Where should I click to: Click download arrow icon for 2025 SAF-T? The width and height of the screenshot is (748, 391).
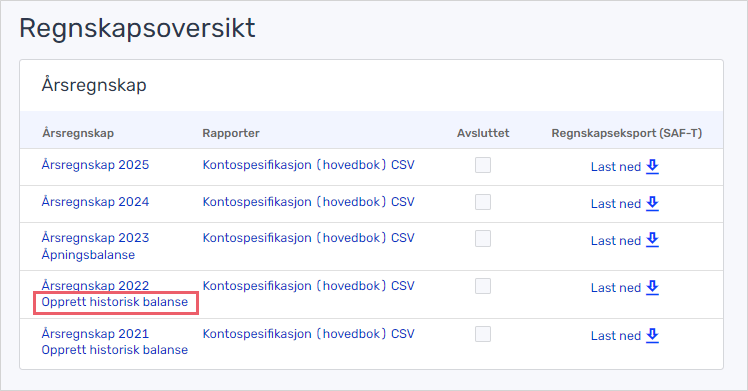653,166
